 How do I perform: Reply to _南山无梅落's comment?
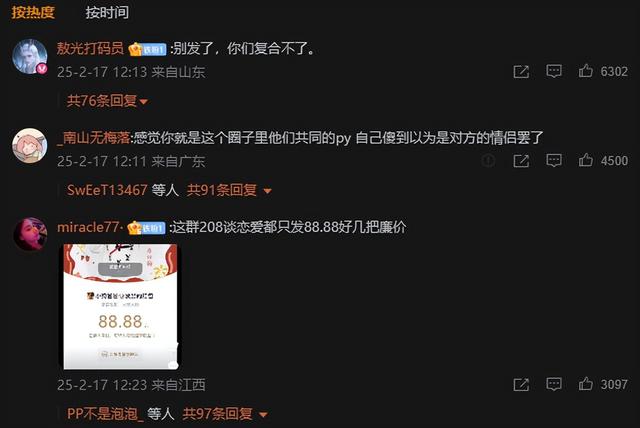click(553, 160)
